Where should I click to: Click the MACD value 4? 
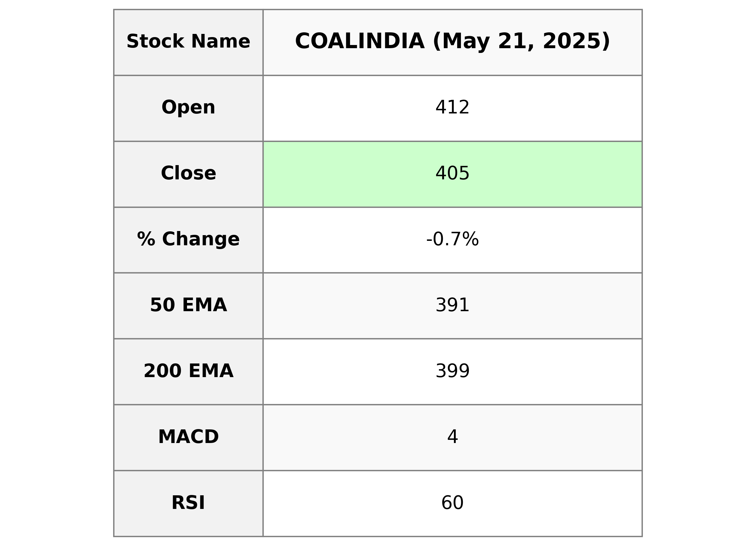[x=452, y=437]
